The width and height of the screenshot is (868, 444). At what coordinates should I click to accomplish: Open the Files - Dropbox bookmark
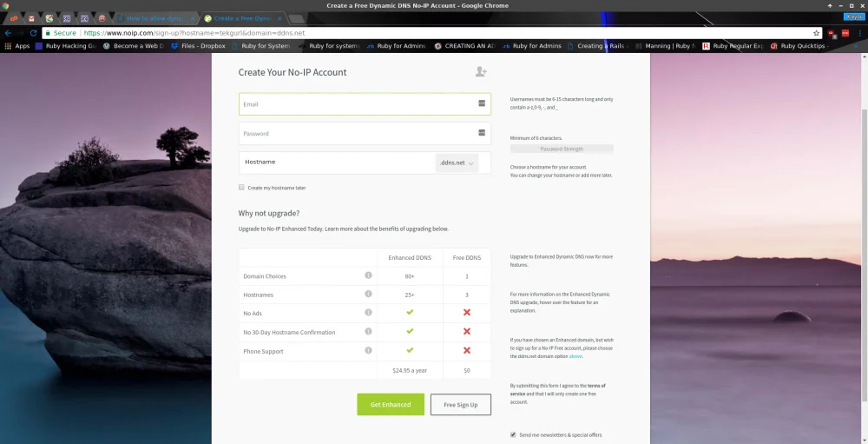pyautogui.click(x=198, y=46)
